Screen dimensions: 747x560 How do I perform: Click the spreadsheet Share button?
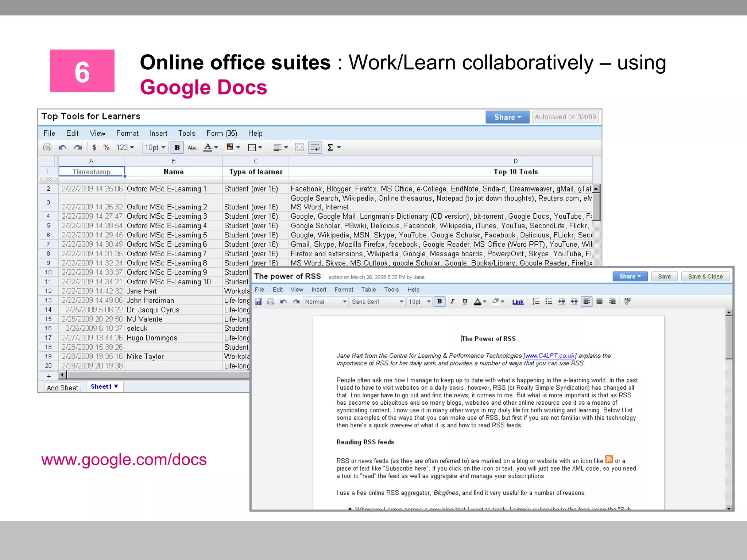(507, 117)
